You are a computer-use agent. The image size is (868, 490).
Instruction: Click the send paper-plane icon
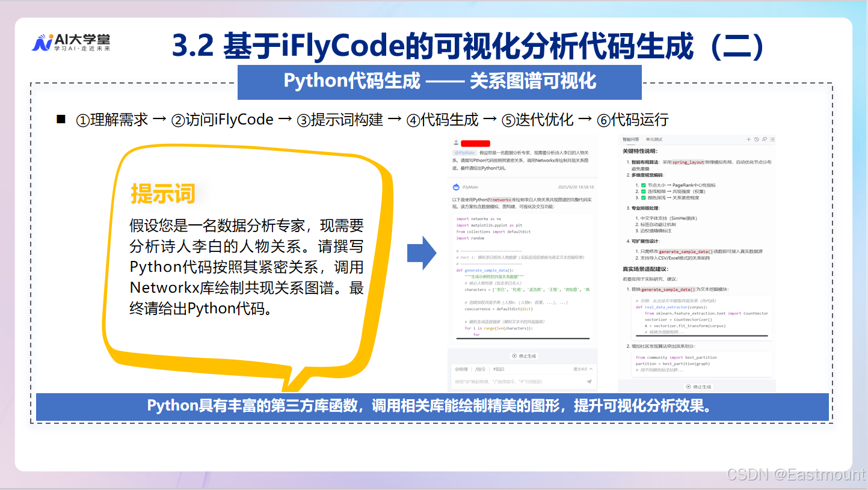[x=589, y=381]
